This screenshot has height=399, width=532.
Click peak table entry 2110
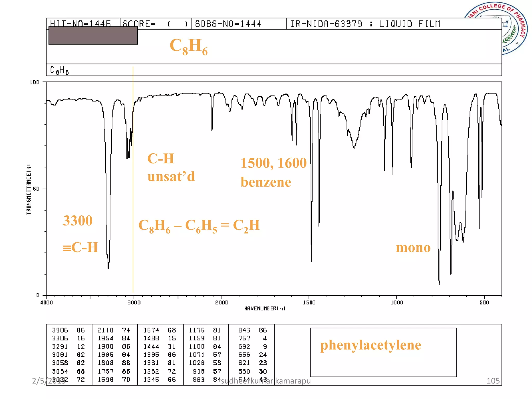(x=105, y=330)
